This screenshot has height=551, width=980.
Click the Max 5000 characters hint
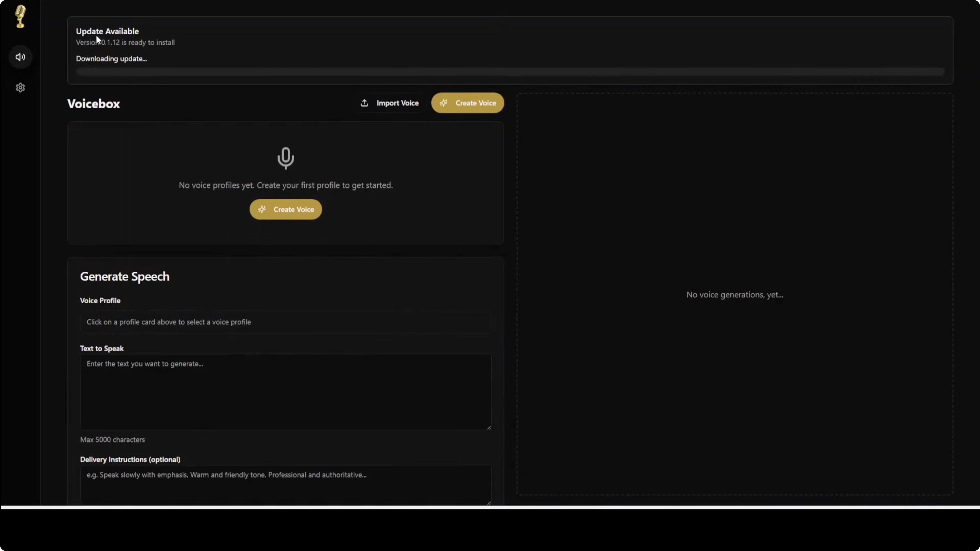tap(112, 439)
